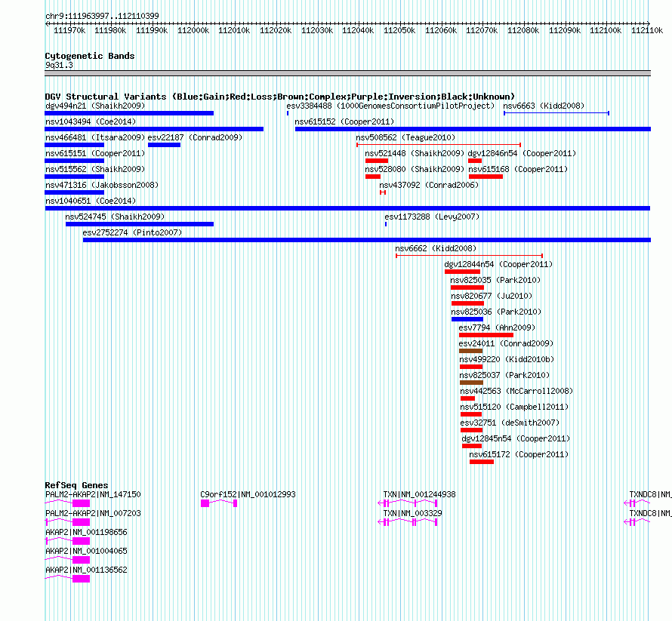Viewport: 672px width, 621px height.
Task: Select the nsv528080 (Shaikh2009) label
Action: (x=415, y=169)
